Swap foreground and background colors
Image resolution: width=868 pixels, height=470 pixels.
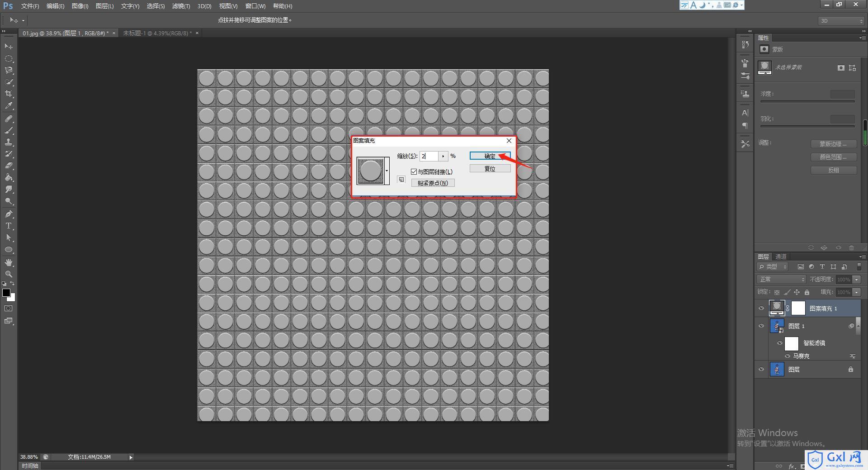(x=13, y=283)
